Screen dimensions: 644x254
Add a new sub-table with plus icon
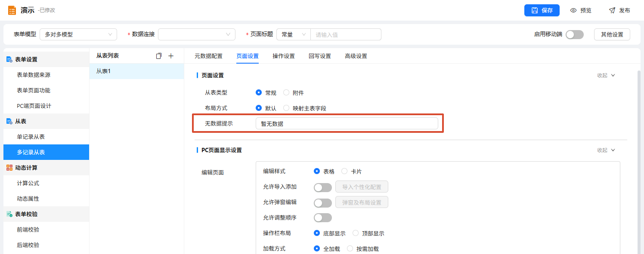170,56
